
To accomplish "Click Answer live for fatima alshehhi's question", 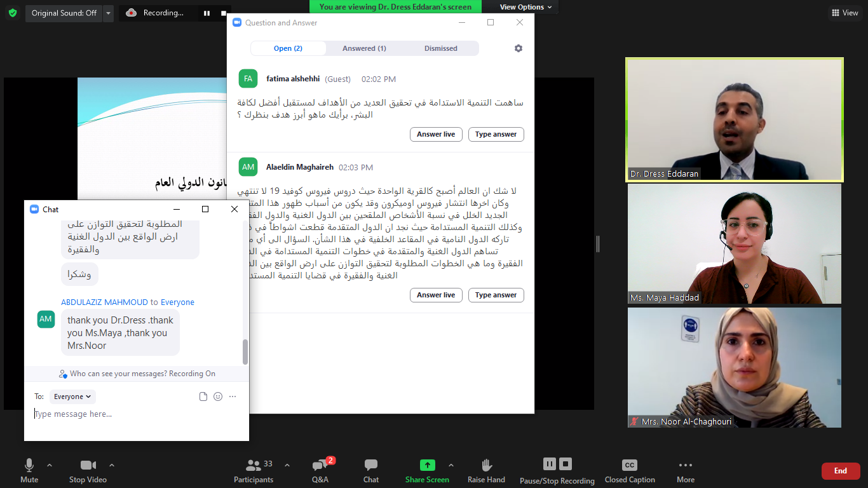I will point(436,134).
